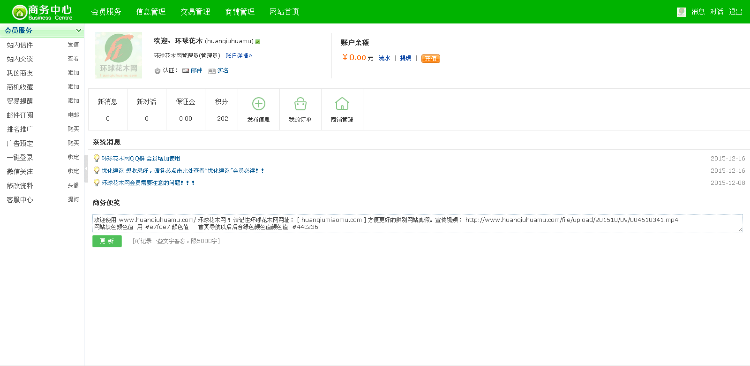Toggle the sidebar collapse handle
750x366 pixels.
pos(86,168)
